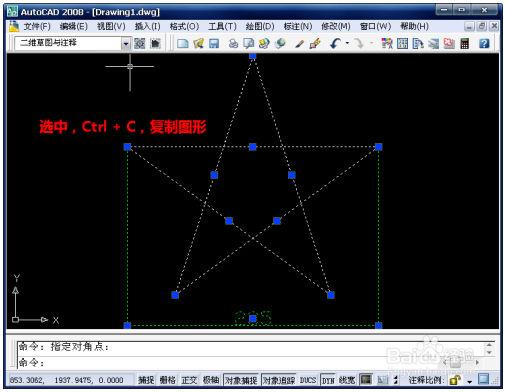Toggle 对象捕捉 object snap mode
The height and width of the screenshot is (392, 506).
(241, 380)
